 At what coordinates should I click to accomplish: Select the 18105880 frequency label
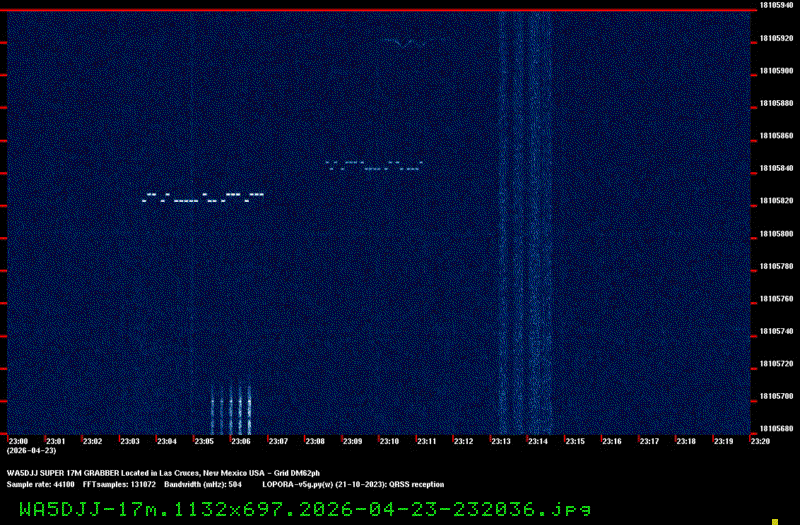777,103
